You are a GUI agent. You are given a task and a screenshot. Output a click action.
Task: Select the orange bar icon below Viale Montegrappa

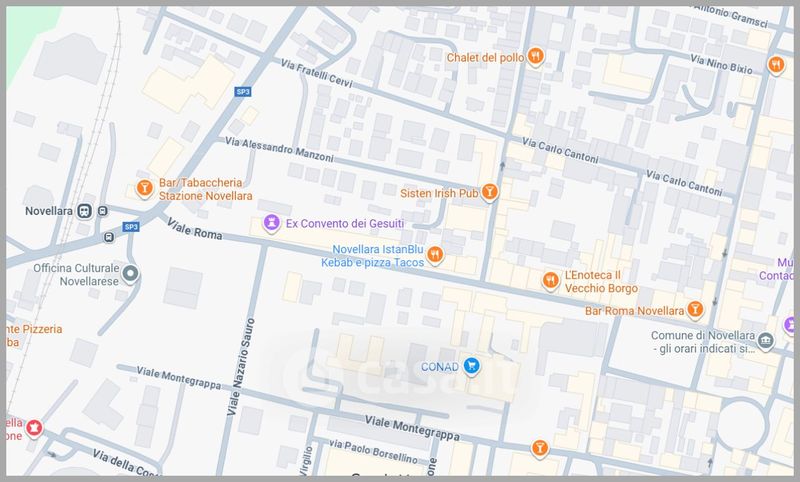tap(540, 447)
